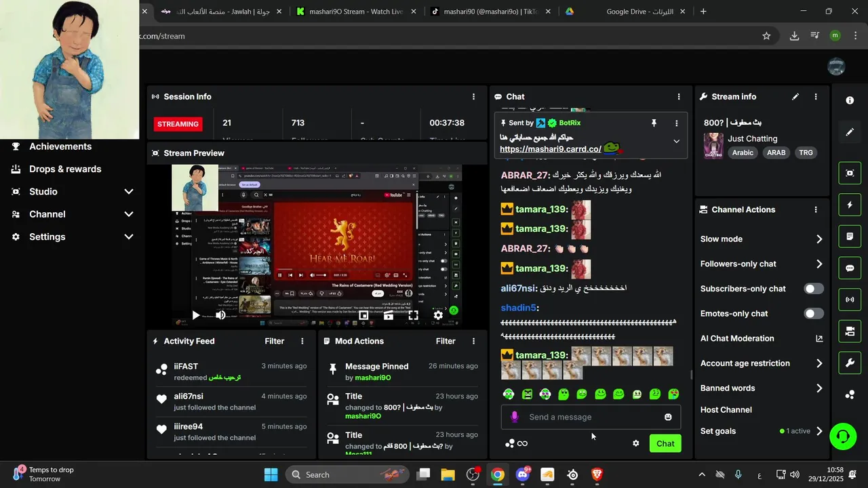
Task: Open Activity Feed options menu
Action: (302, 342)
